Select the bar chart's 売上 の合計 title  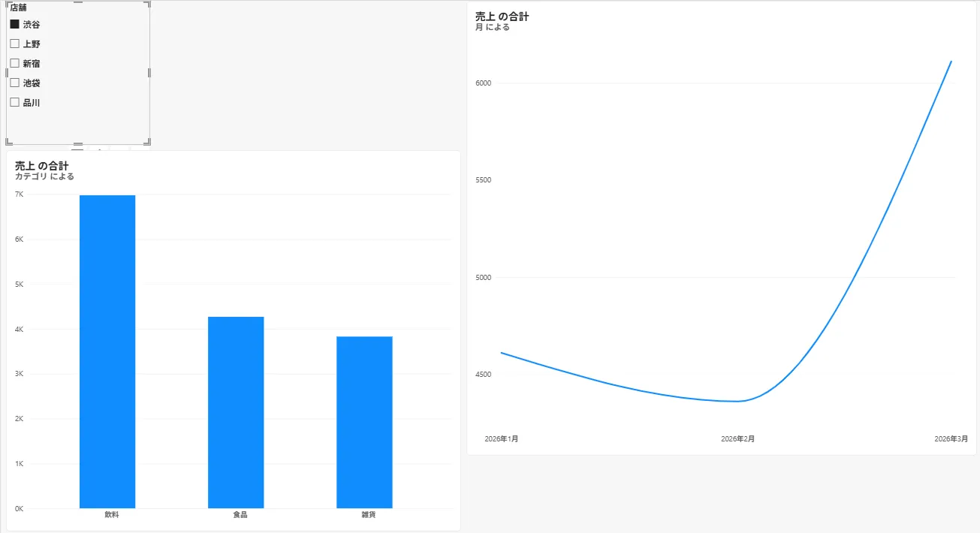coord(42,165)
